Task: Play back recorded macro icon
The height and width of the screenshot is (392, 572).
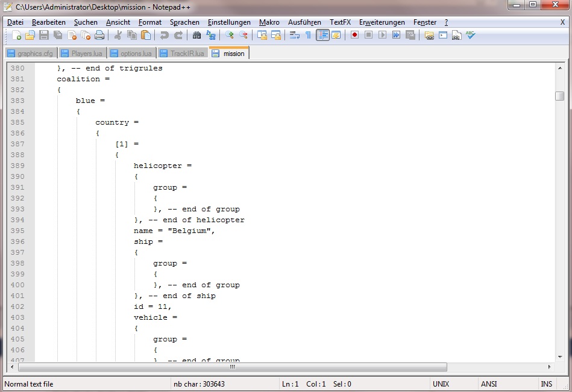Action: (x=382, y=35)
